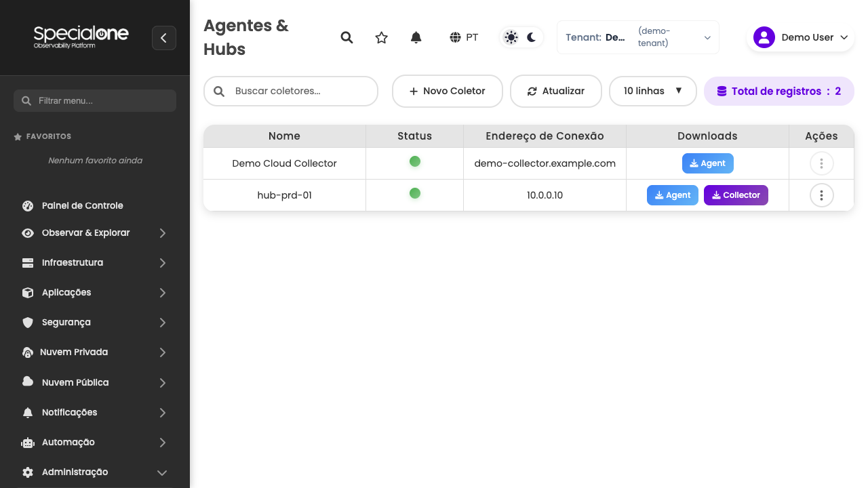
Task: Click address demo-collector.example.com
Action: [545, 163]
